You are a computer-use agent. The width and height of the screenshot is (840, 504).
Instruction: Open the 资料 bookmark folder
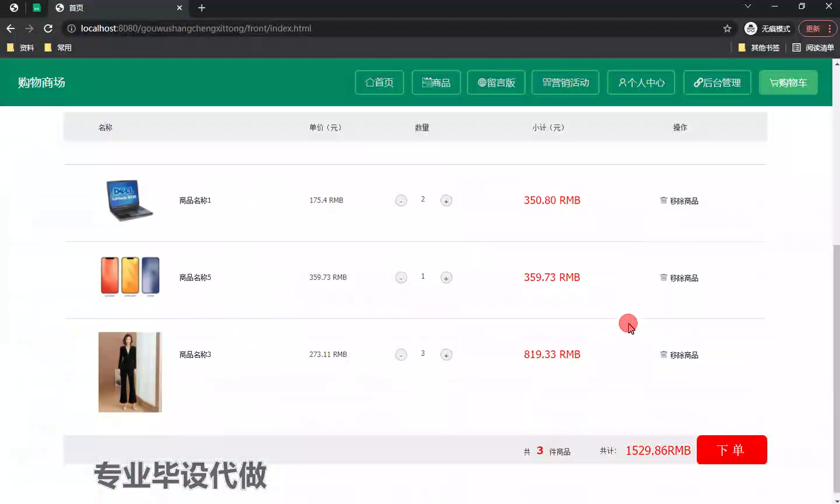click(20, 48)
